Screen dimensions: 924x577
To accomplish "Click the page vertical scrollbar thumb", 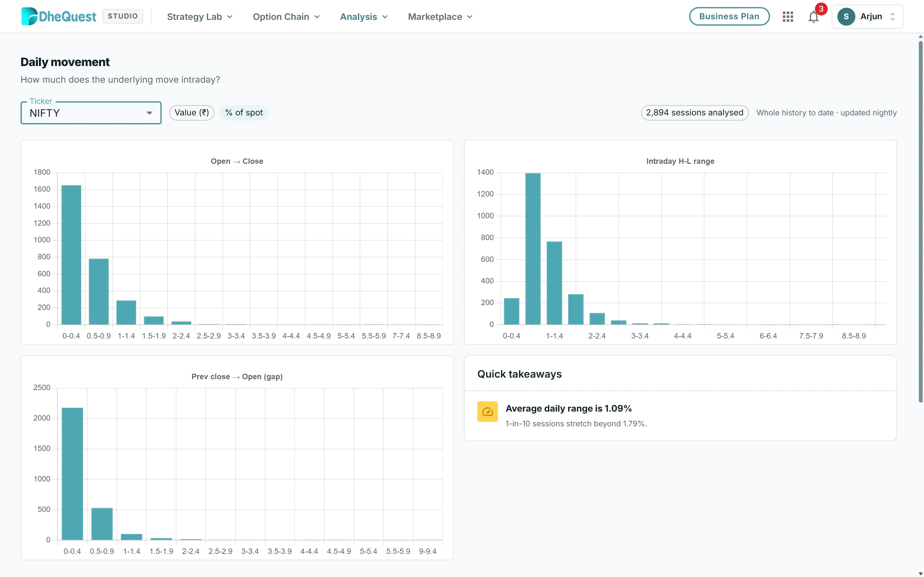I will click(920, 221).
